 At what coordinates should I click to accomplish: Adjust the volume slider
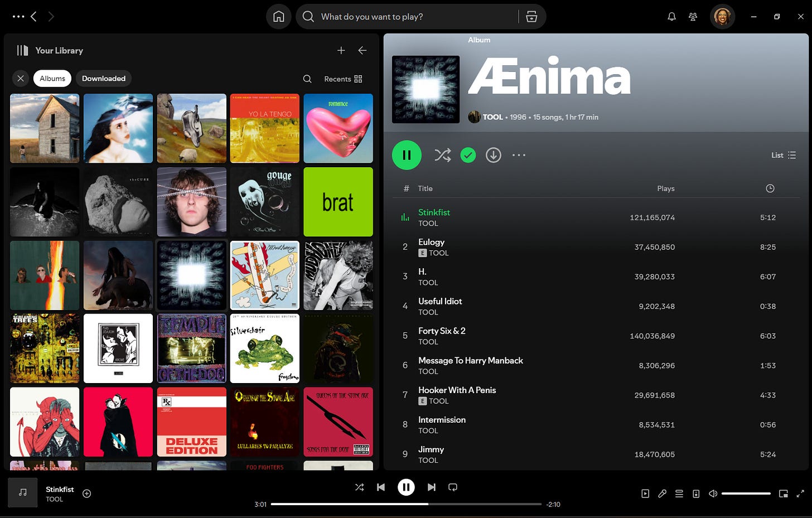746,493
